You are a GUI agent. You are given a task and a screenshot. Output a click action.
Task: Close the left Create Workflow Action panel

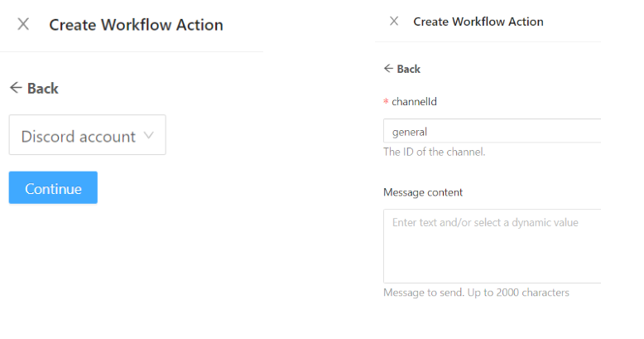pyautogui.click(x=23, y=24)
